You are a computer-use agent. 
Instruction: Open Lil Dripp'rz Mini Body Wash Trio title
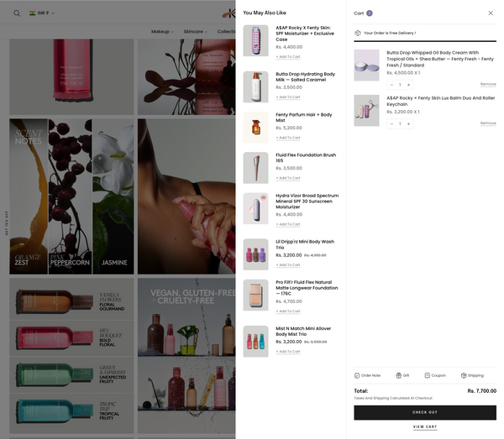305,245
